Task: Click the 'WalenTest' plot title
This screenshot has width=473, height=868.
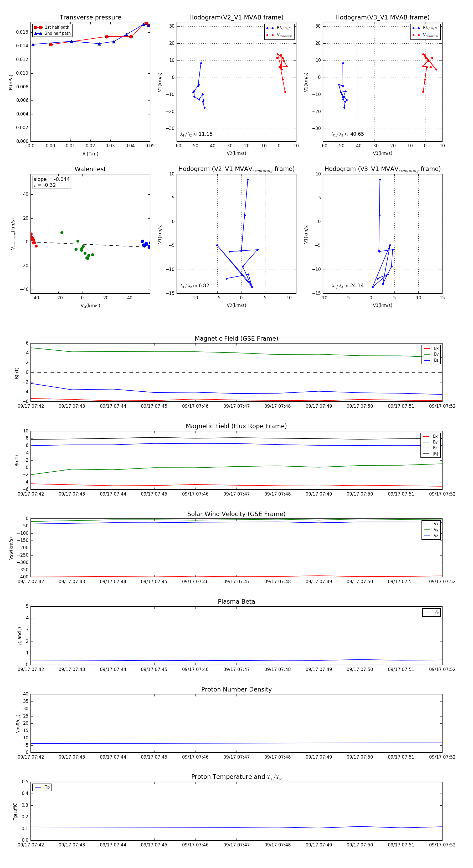Action: 90,169
